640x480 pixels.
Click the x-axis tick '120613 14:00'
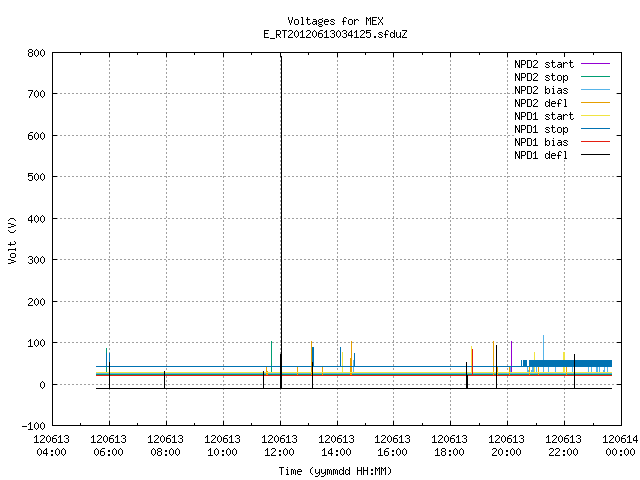(336, 446)
